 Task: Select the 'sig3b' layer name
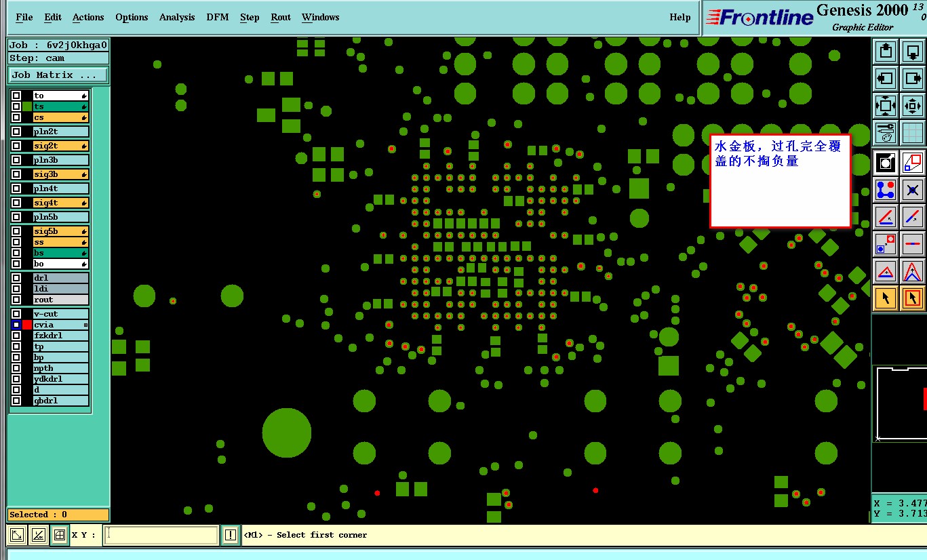pos(61,174)
